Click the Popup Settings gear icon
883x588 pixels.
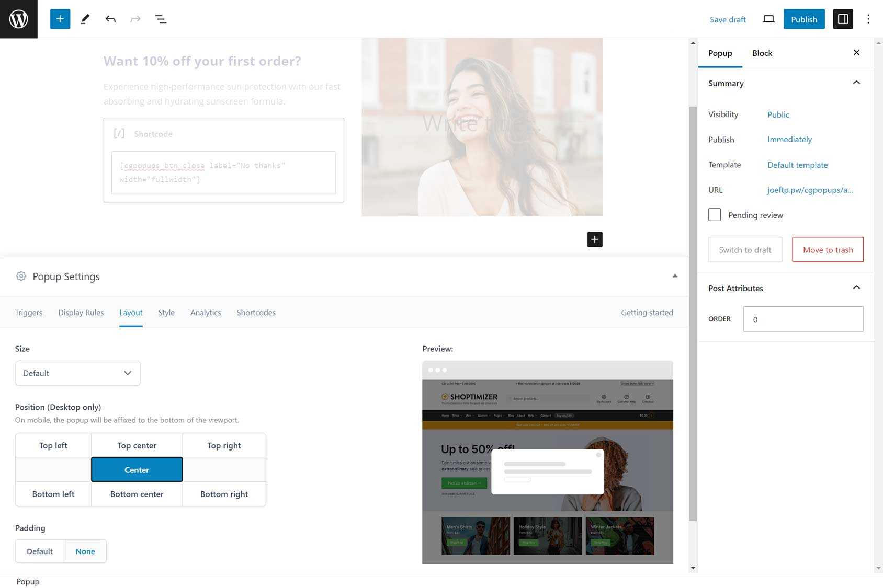(x=21, y=276)
